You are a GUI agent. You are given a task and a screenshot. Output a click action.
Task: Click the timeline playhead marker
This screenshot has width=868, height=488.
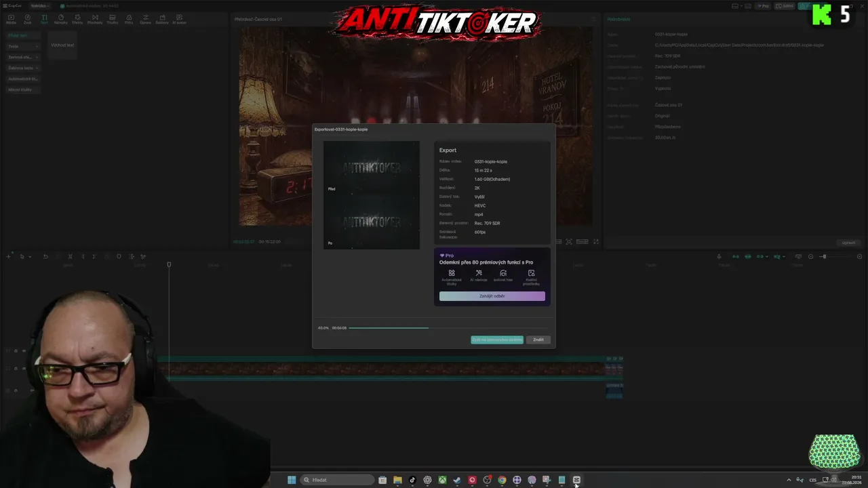click(x=169, y=264)
